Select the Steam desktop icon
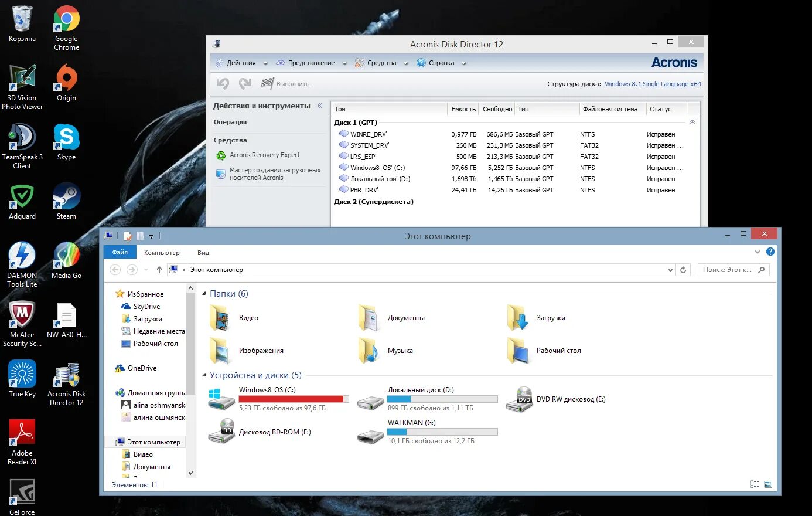The image size is (812, 516). pyautogui.click(x=66, y=201)
